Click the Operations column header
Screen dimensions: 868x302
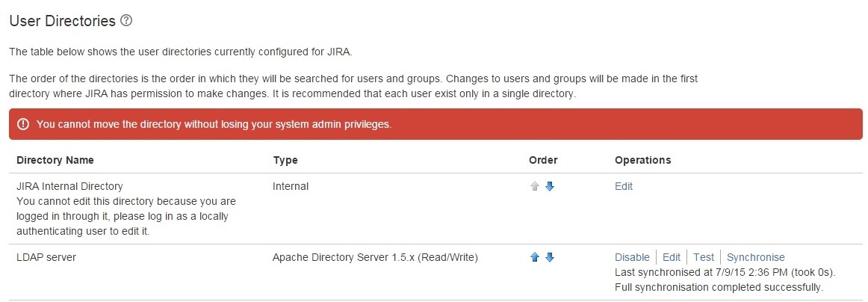[642, 160]
